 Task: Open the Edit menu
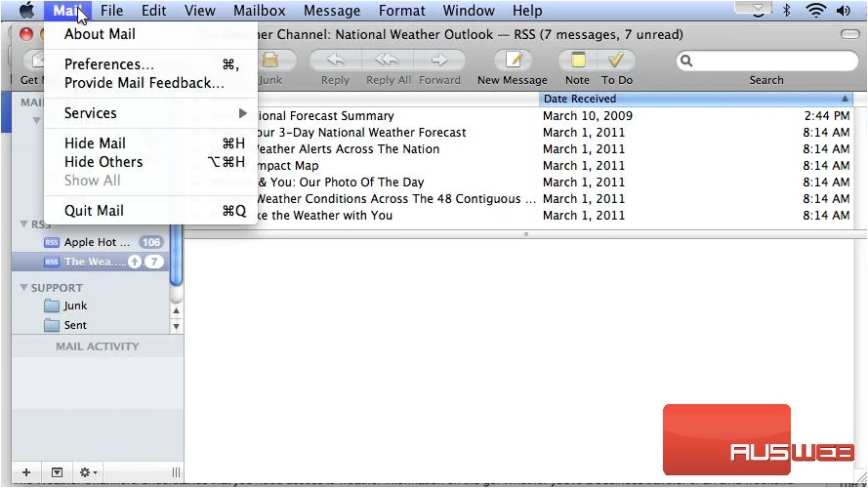(x=153, y=11)
